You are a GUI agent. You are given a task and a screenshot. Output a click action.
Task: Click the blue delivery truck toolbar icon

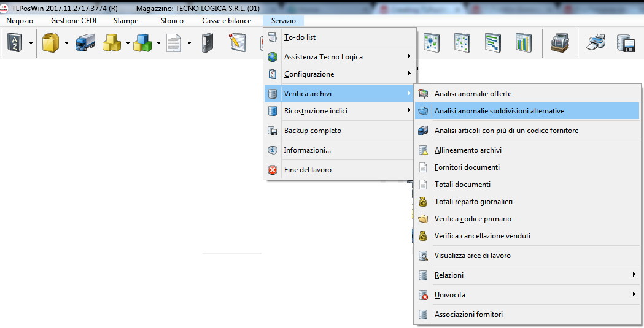click(x=85, y=43)
